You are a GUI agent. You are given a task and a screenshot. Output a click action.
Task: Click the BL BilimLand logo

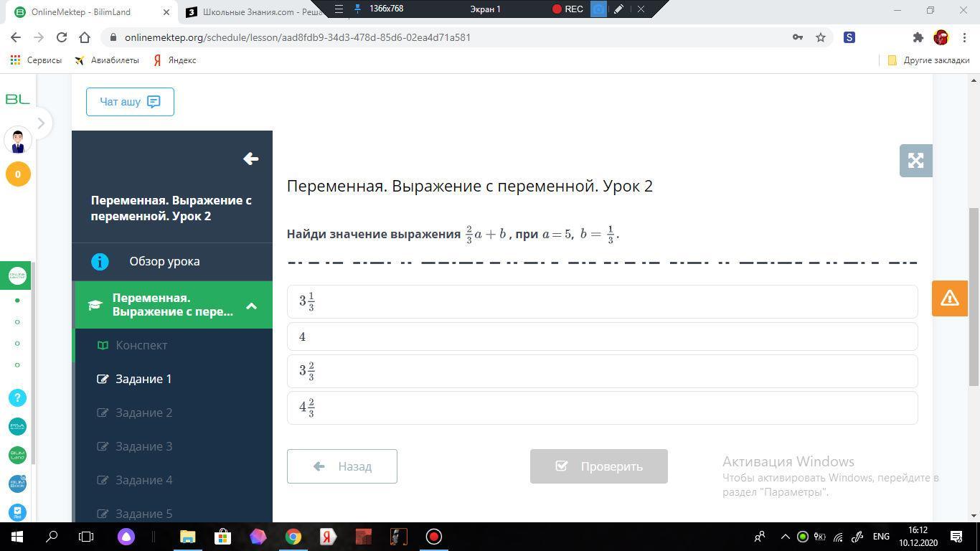point(18,100)
